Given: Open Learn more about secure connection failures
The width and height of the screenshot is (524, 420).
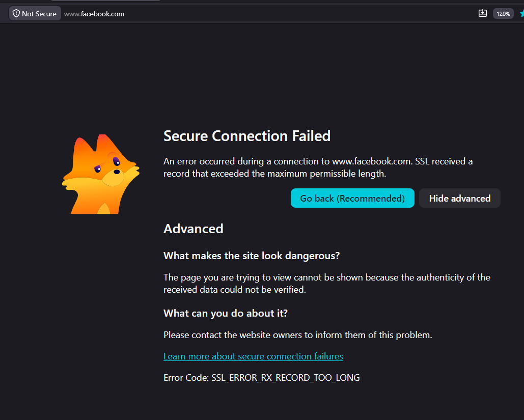Looking at the screenshot, I should (253, 356).
